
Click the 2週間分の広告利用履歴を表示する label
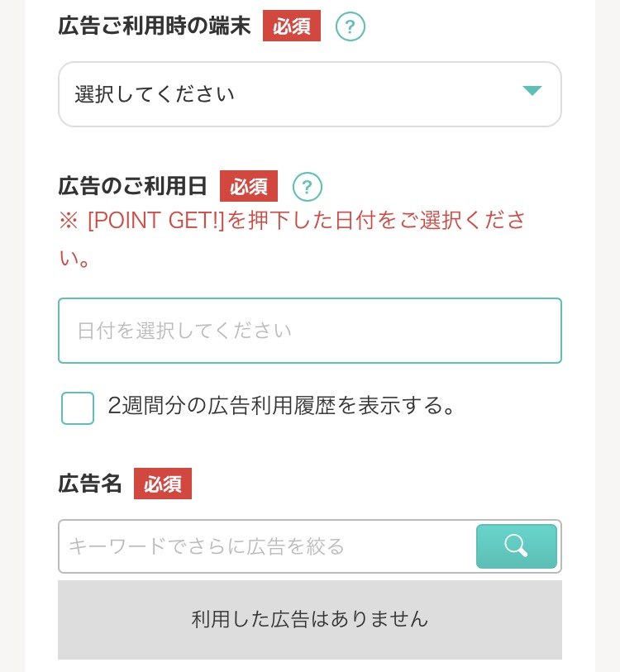point(282,406)
